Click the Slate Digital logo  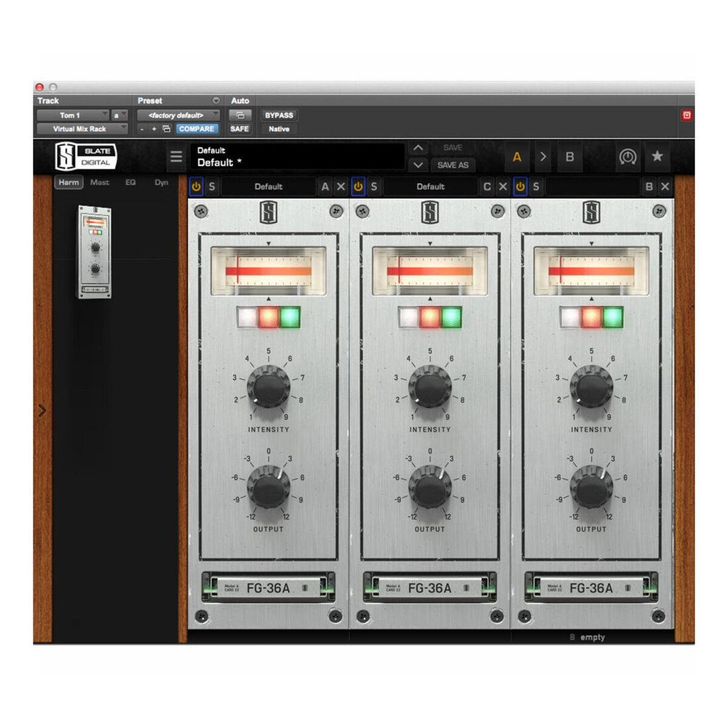pos(86,156)
